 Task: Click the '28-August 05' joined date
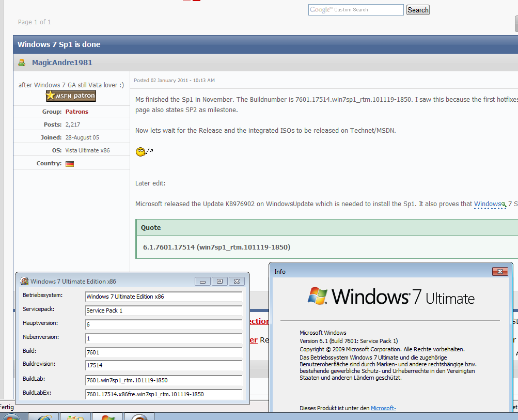click(82, 137)
